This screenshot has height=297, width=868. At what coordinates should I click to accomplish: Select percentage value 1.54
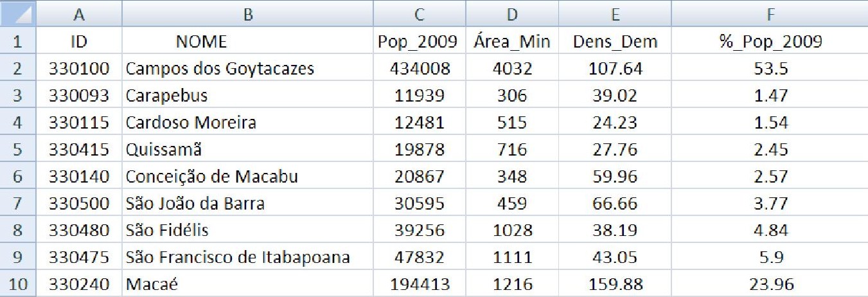(x=770, y=122)
